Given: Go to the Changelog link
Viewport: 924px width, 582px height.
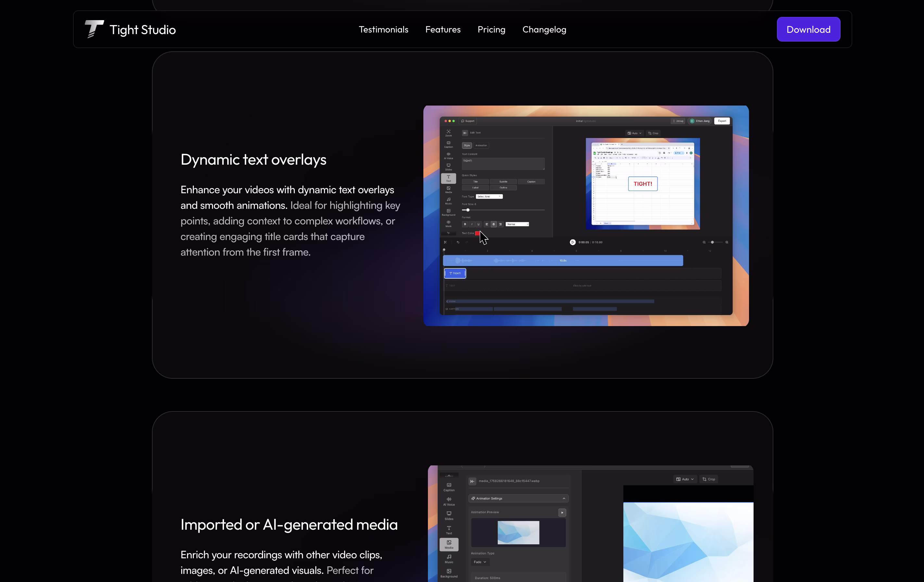Looking at the screenshot, I should [544, 30].
